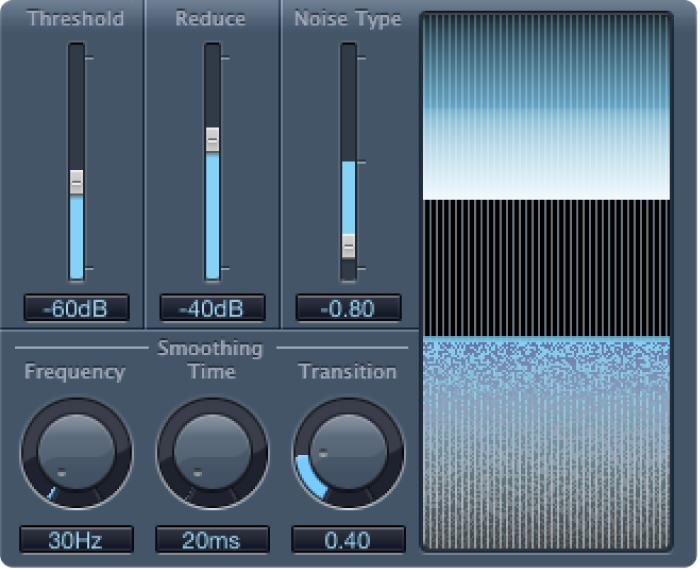Select the -0.80 Noise Type value field

tap(348, 308)
